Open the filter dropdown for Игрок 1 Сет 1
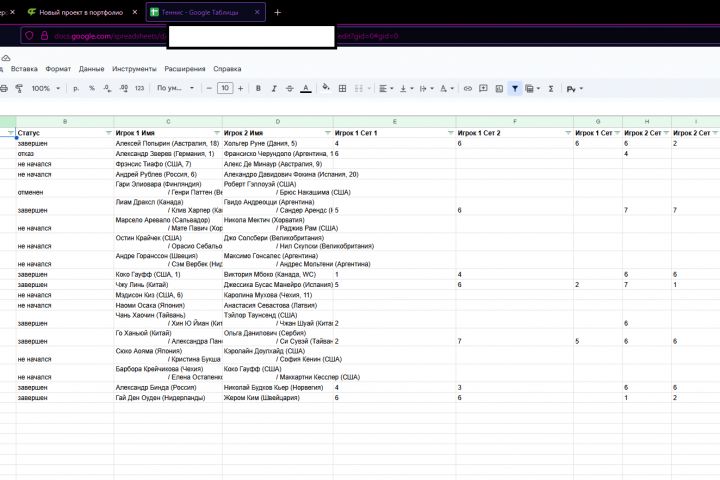Image resolution: width=720 pixels, height=480 pixels. [450, 133]
